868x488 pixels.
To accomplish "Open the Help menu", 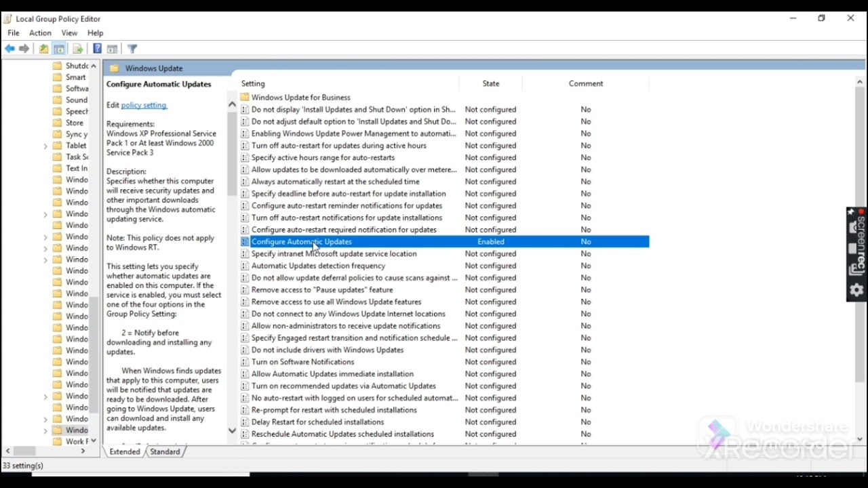I will click(95, 33).
